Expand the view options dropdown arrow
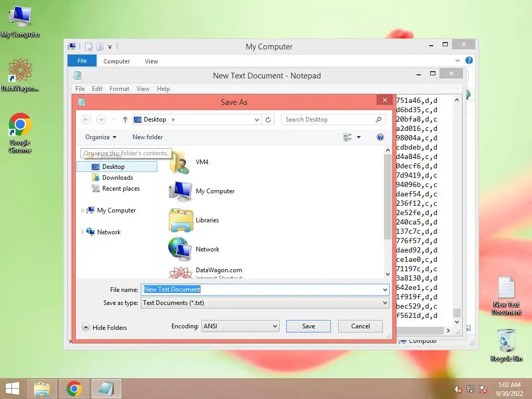 tap(358, 137)
